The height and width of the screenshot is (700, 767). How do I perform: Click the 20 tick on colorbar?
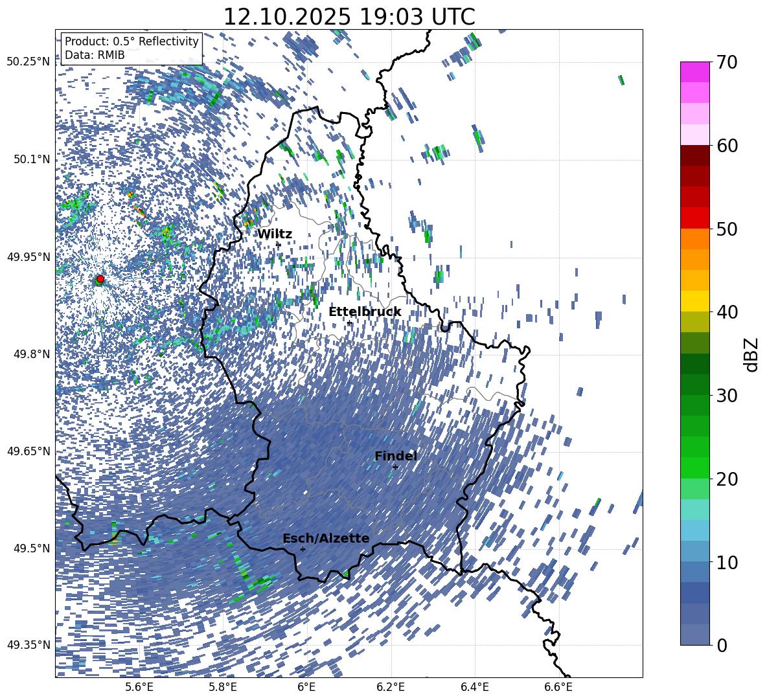coord(727,479)
